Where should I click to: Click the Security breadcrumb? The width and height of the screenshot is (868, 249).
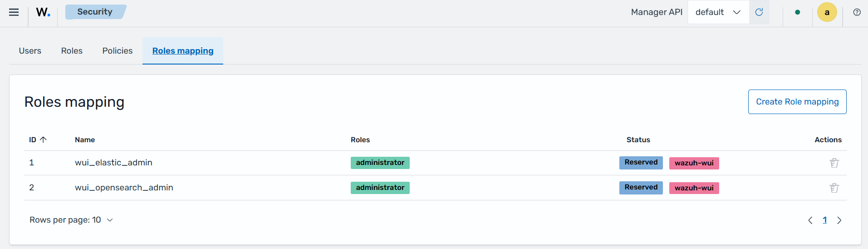(95, 12)
